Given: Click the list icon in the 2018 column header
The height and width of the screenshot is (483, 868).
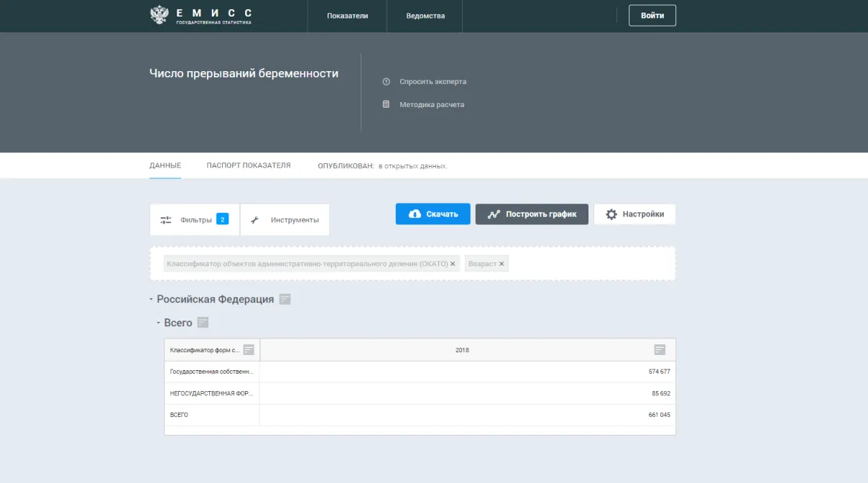Looking at the screenshot, I should pyautogui.click(x=660, y=350).
